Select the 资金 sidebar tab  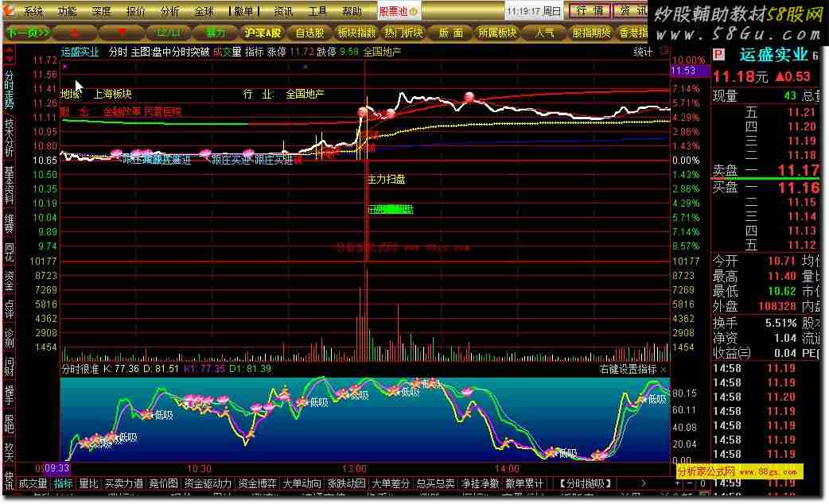(x=9, y=281)
